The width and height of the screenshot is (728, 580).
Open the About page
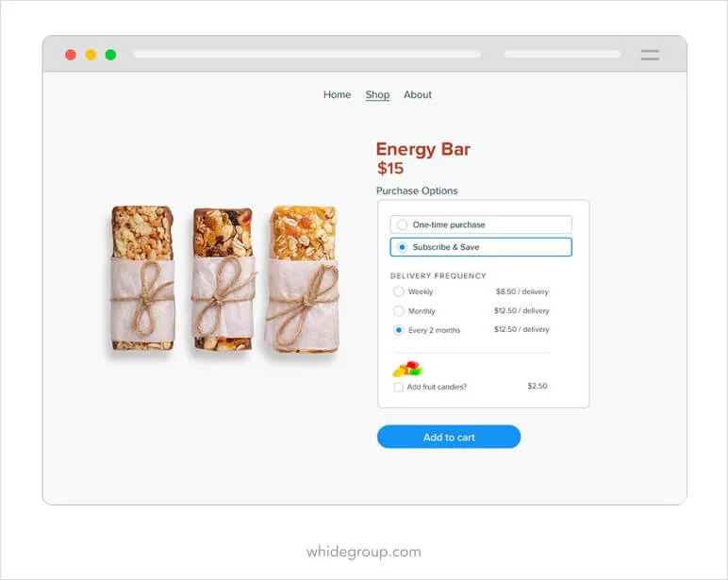pyautogui.click(x=418, y=94)
